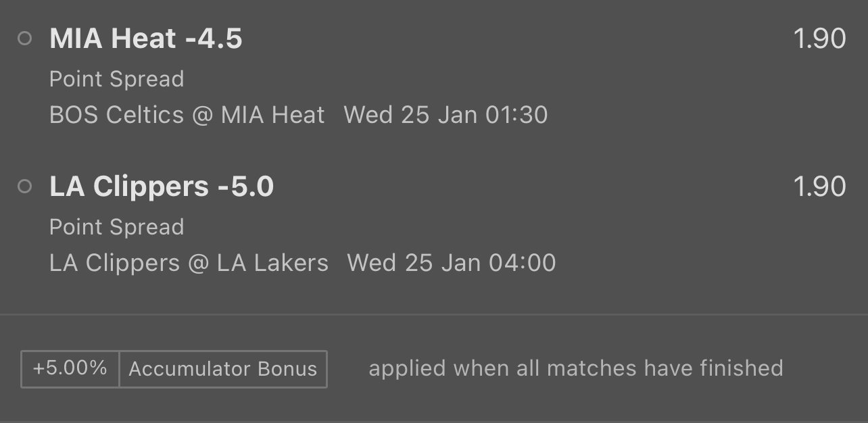Click Point Spread label under LA Clippers
Screen dimensions: 868x423
[x=116, y=227]
